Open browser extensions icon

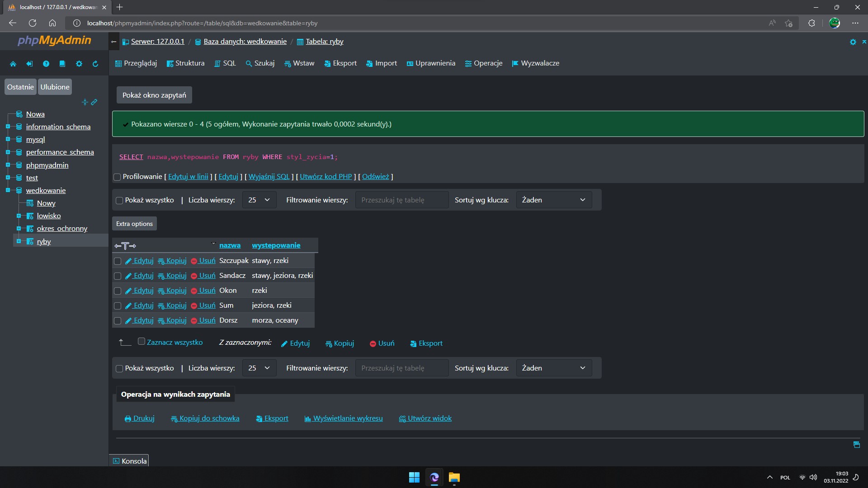pos(811,23)
